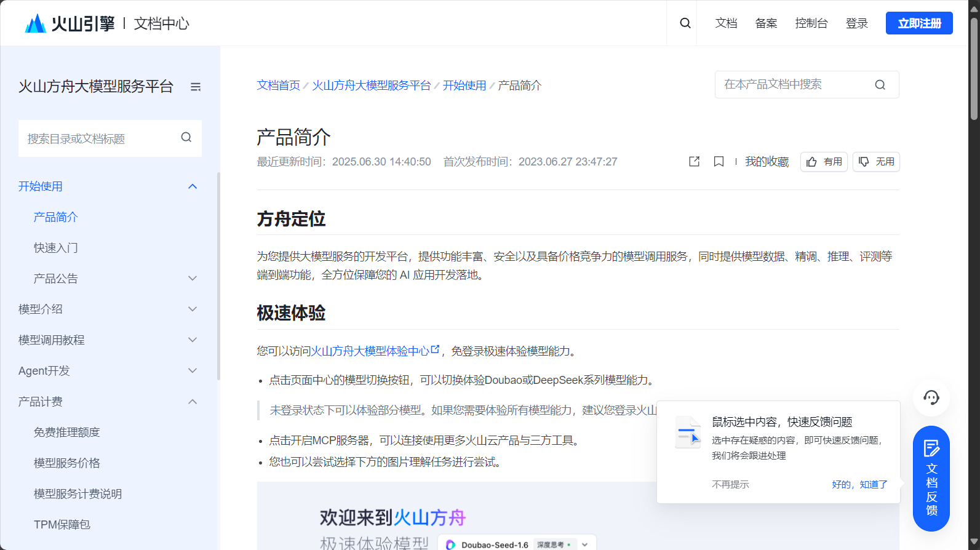Open 模型服务计费说明 in the sidebar
This screenshot has width=980, height=550.
click(78, 494)
